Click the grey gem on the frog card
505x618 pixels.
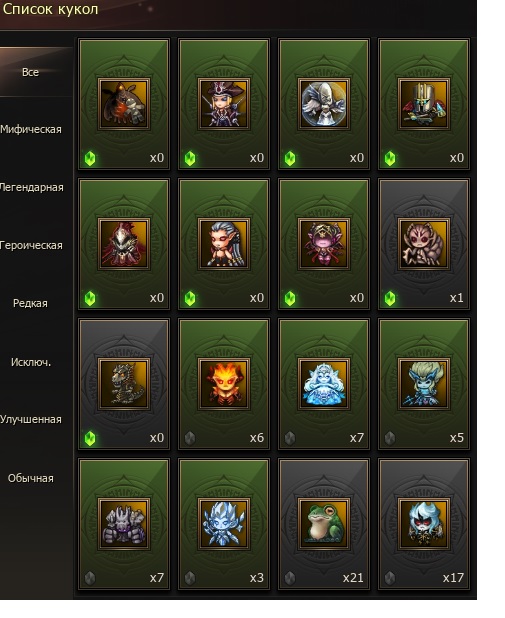click(290, 578)
